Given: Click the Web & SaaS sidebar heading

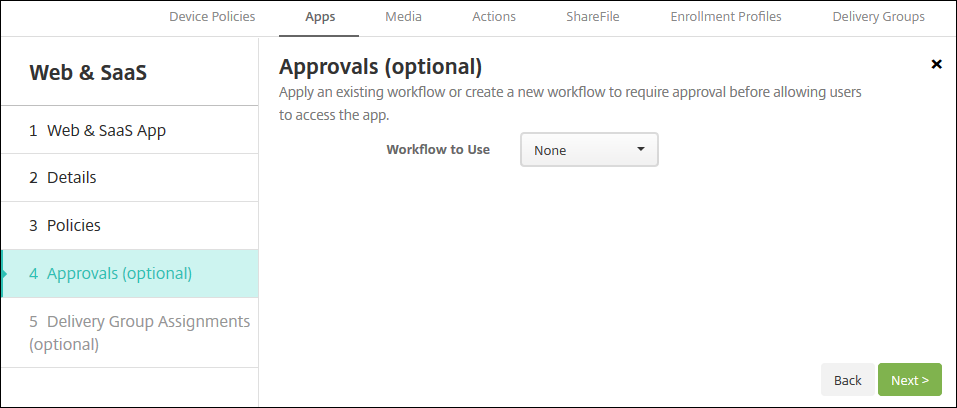Looking at the screenshot, I should click(88, 73).
